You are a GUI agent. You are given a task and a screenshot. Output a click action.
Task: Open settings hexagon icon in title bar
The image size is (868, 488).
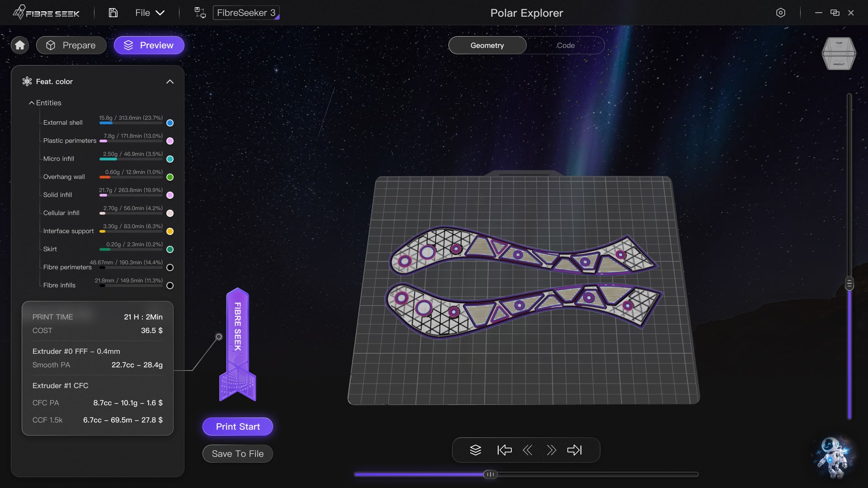[780, 13]
